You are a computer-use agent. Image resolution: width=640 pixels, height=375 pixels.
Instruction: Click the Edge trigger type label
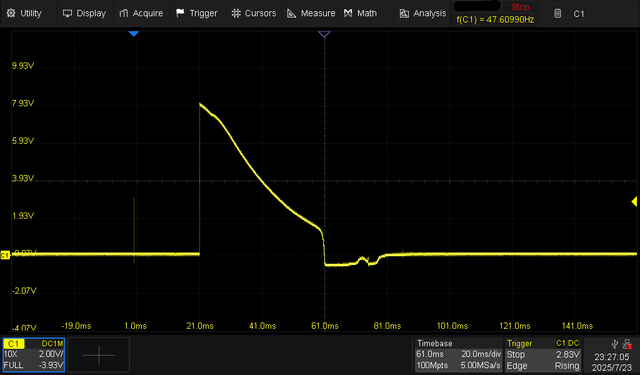pyautogui.click(x=517, y=366)
